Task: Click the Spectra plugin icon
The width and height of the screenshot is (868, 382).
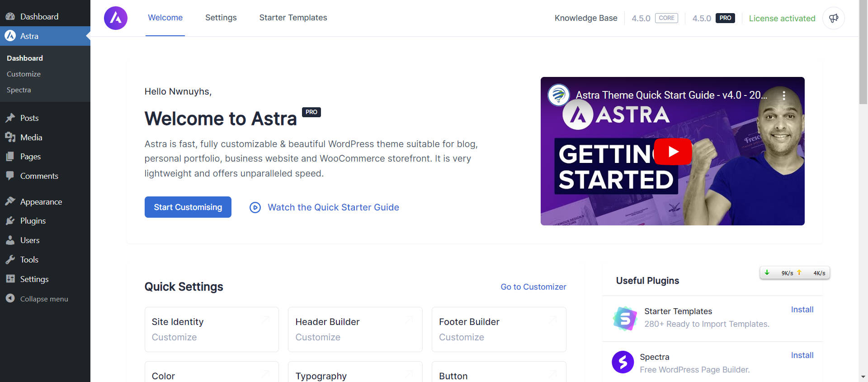Action: coord(623,362)
